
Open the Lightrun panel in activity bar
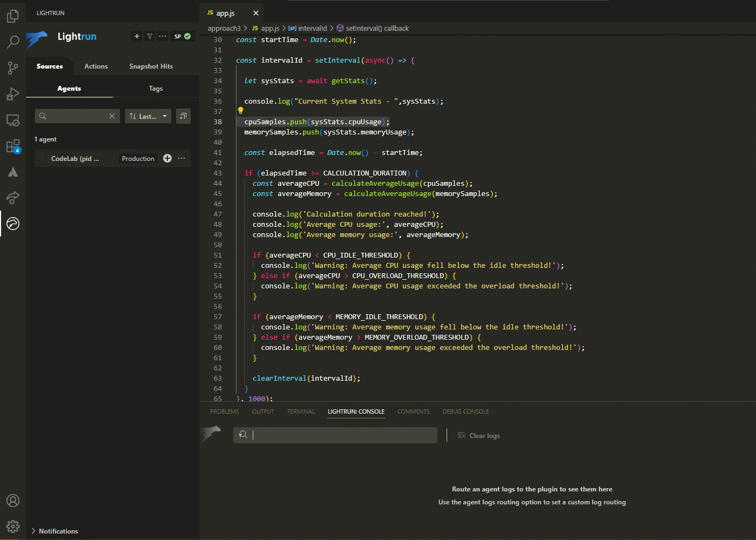pos(13,224)
